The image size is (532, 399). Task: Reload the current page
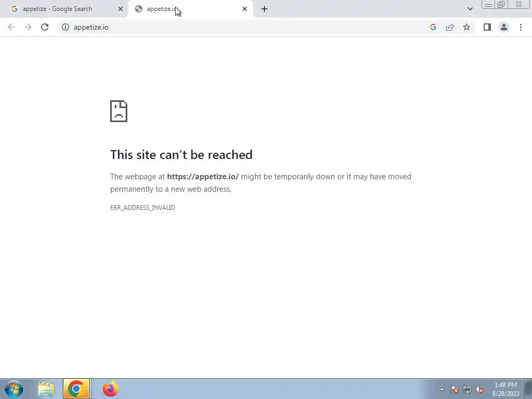coord(45,27)
